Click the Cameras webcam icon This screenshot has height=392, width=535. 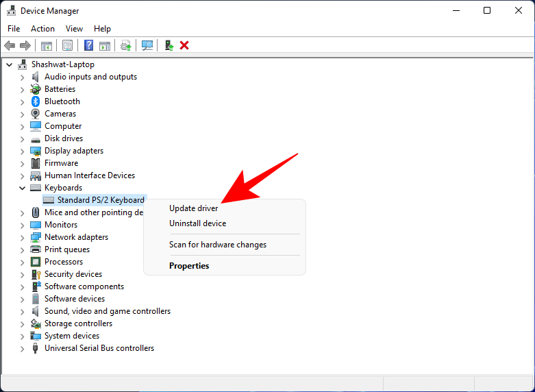36,114
